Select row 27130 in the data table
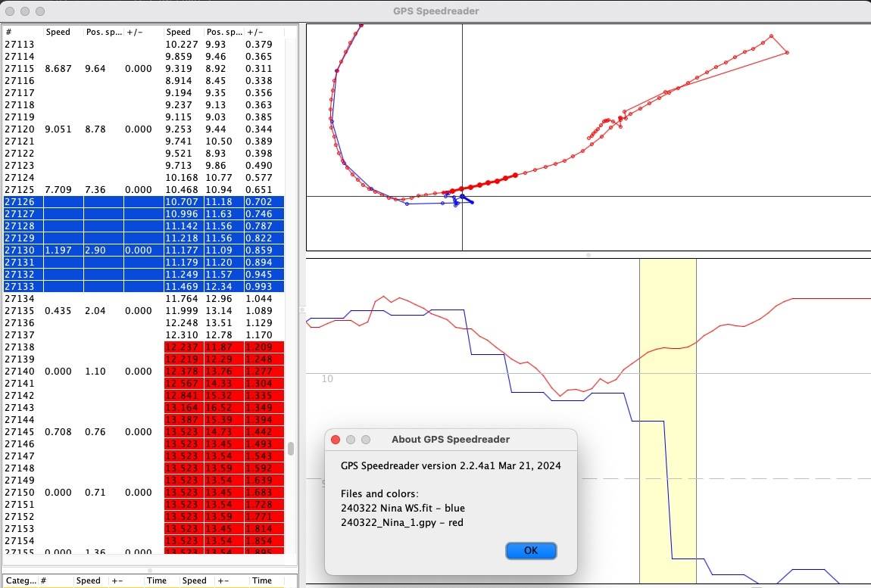Image resolution: width=871 pixels, height=588 pixels. 23,250
